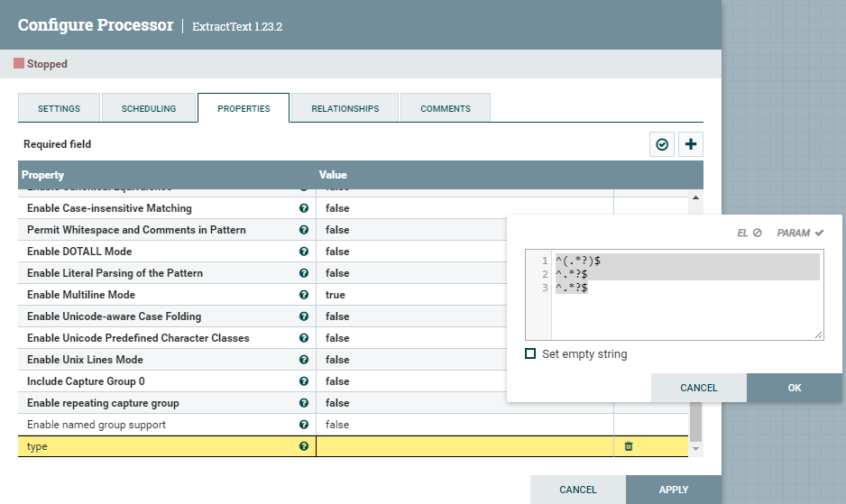Show help for Include Capture Group 0
The height and width of the screenshot is (504, 846).
pyautogui.click(x=304, y=381)
